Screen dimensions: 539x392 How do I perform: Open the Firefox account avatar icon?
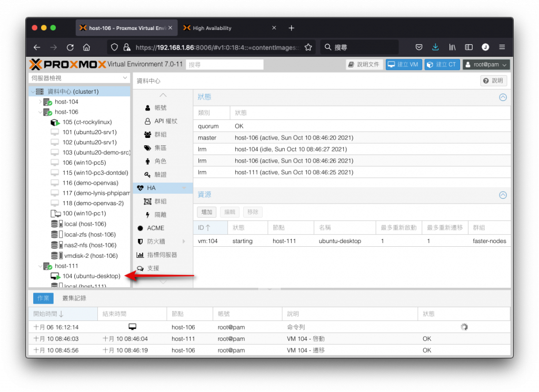[485, 47]
